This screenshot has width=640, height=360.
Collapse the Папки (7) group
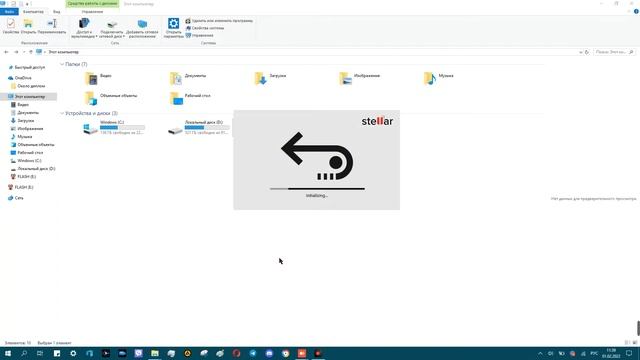click(x=62, y=64)
